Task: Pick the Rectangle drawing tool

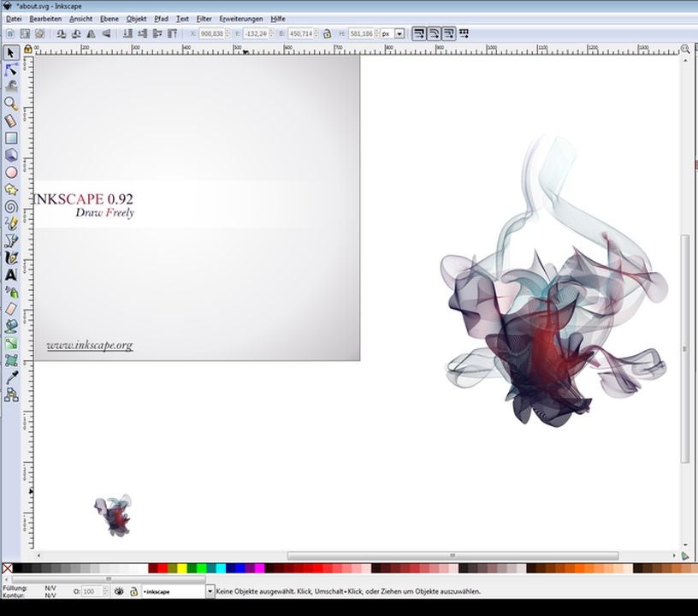Action: tap(11, 138)
